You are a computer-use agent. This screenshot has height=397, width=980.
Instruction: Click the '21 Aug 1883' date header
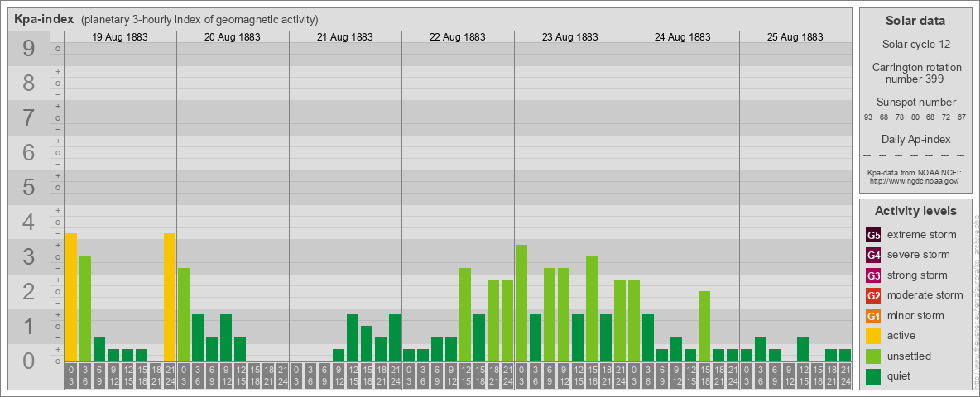345,37
